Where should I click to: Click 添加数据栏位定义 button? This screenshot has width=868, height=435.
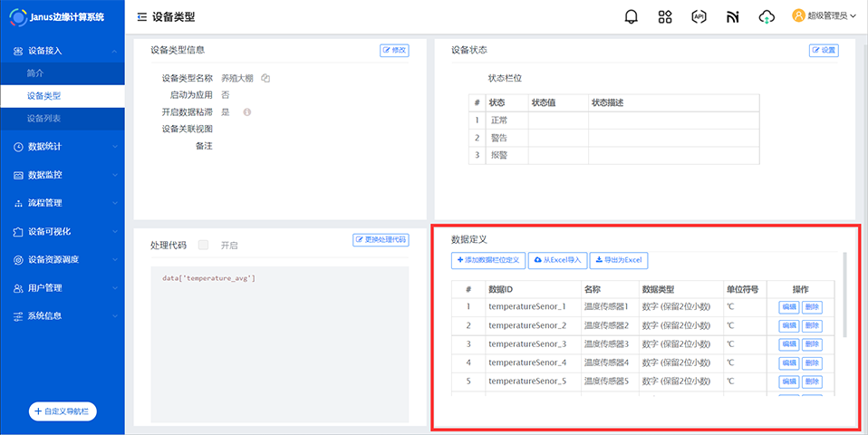[x=487, y=260]
